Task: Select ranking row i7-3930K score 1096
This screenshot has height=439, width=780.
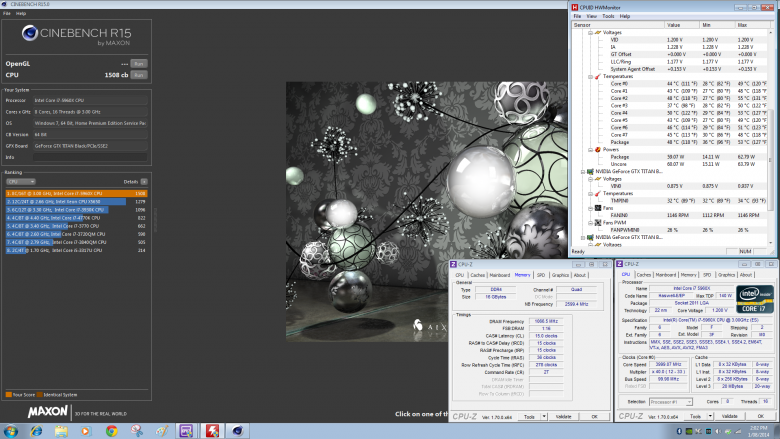Action: tap(77, 210)
